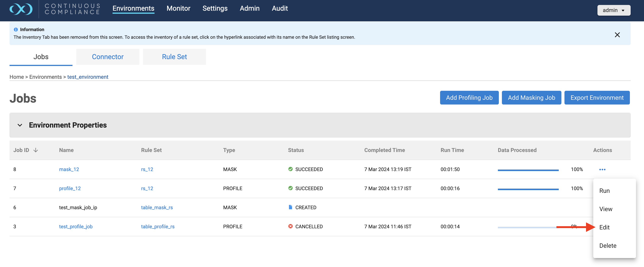644x267 pixels.
Task: Click the green SUCCEEDED icon for mask_12
Action: point(290,169)
